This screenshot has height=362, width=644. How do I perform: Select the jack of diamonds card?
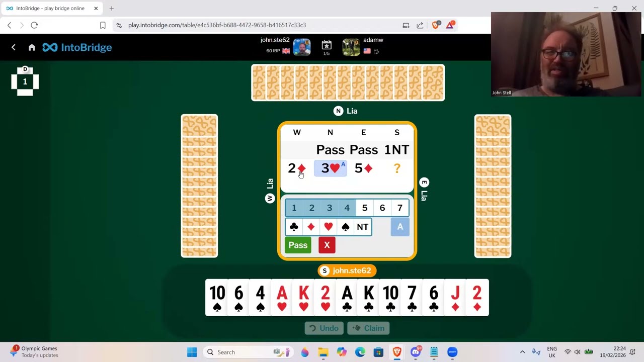point(455,298)
